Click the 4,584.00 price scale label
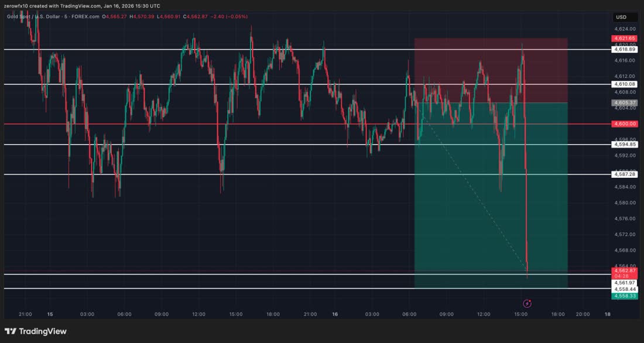 click(624, 187)
